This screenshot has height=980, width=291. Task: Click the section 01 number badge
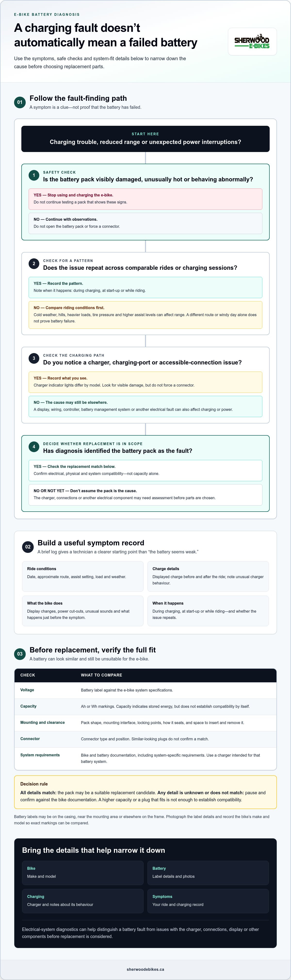pos(20,102)
